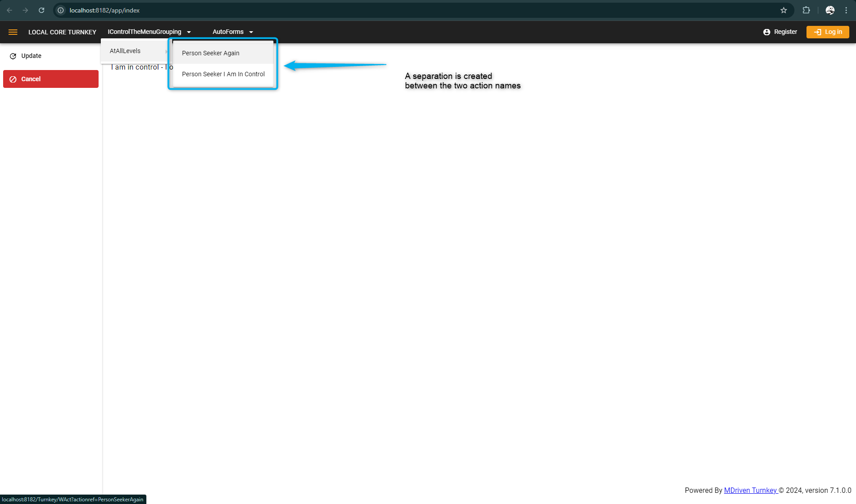Choose Person Seeker I Am In Control
The image size is (856, 504).
point(223,74)
